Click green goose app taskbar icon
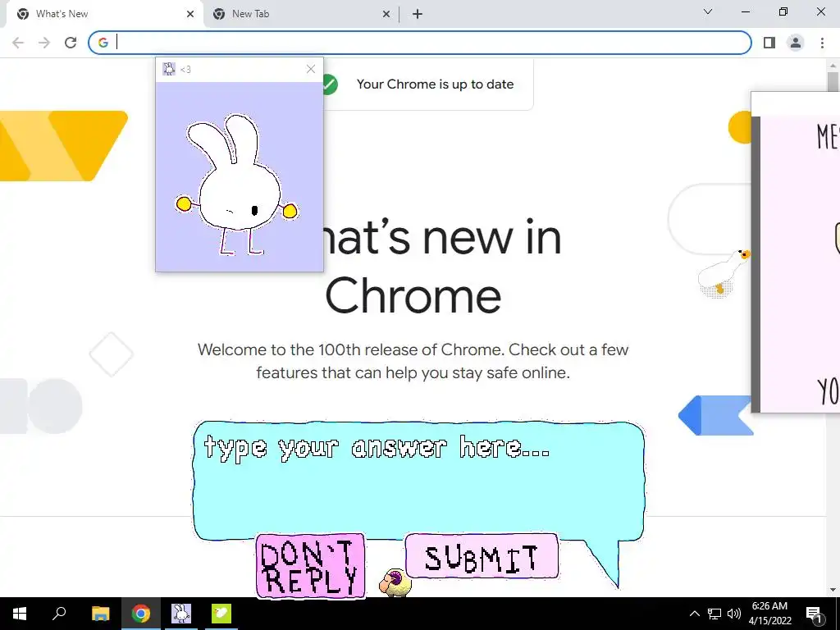This screenshot has width=840, height=630. (221, 614)
